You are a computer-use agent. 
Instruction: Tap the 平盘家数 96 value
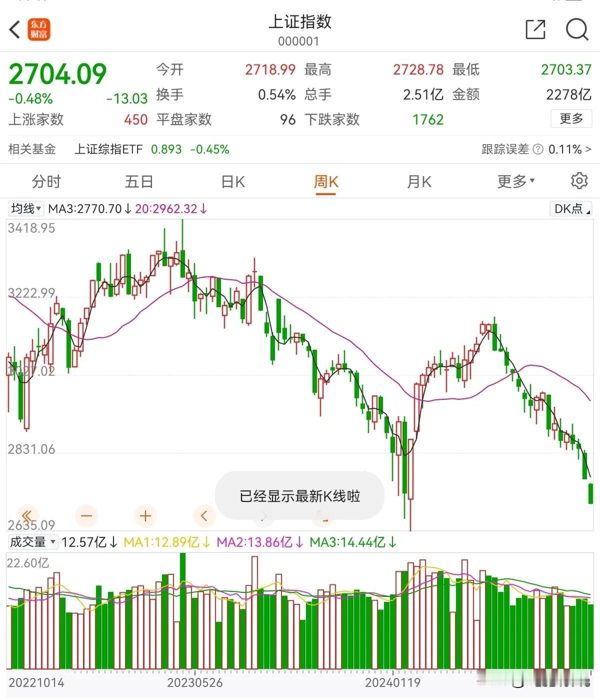point(288,120)
